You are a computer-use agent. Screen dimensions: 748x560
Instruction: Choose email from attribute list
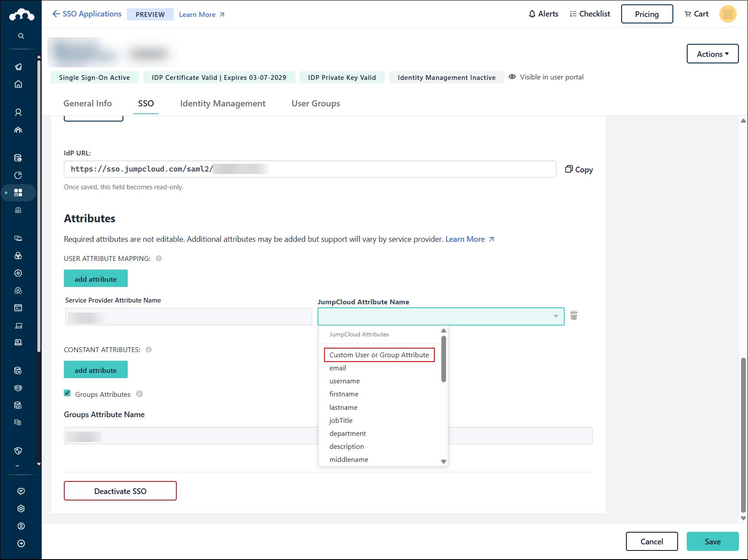coord(338,368)
